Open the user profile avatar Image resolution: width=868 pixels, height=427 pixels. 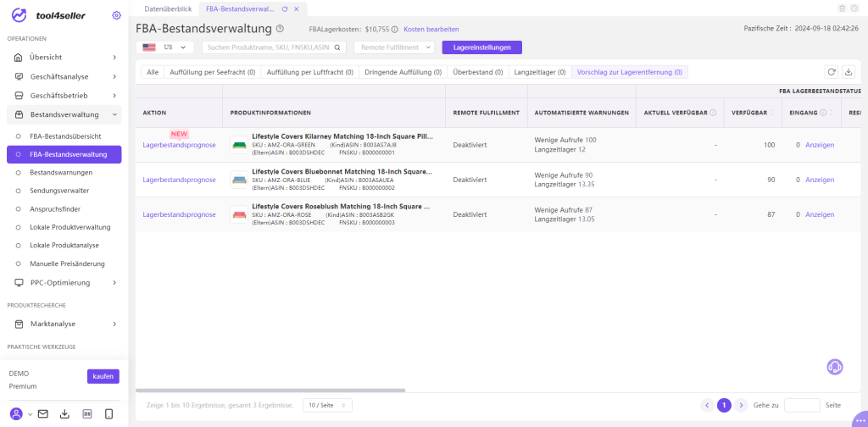[x=17, y=413]
